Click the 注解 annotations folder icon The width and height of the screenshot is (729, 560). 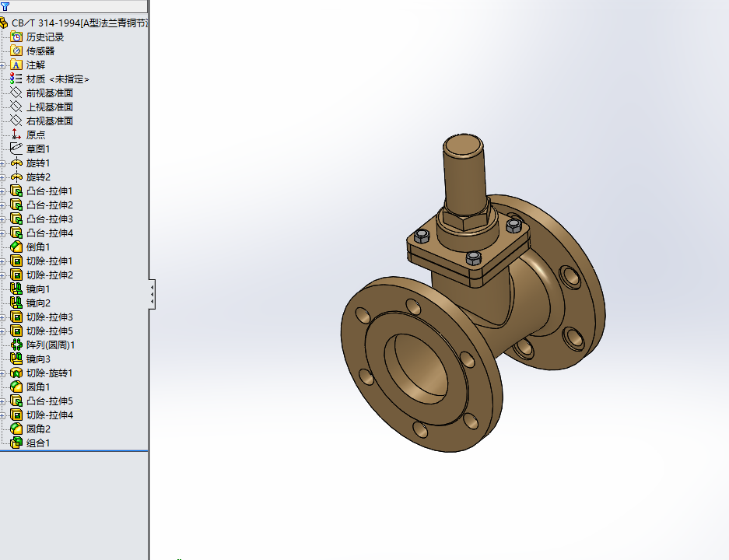pos(16,65)
